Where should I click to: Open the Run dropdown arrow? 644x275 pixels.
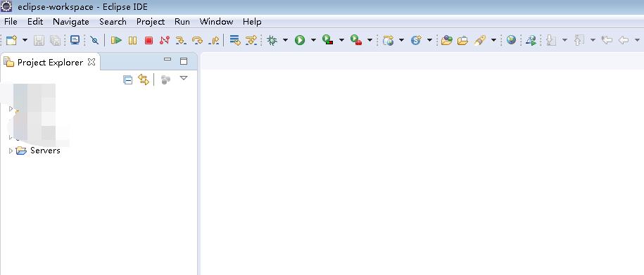pyautogui.click(x=313, y=40)
